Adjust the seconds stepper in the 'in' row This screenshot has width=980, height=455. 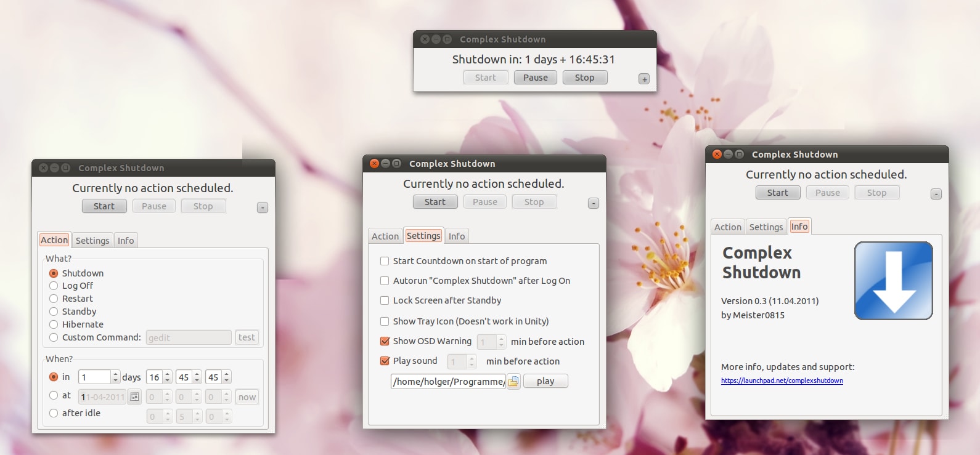(x=218, y=377)
